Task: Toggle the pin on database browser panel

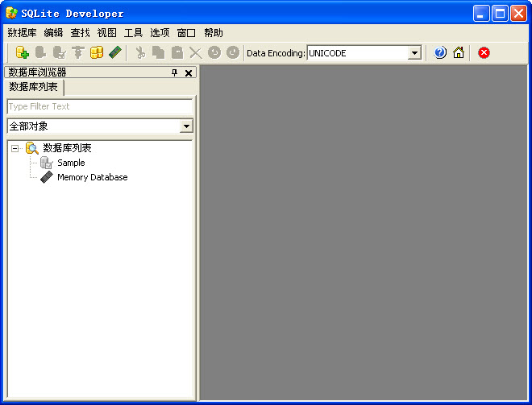Action: tap(174, 72)
